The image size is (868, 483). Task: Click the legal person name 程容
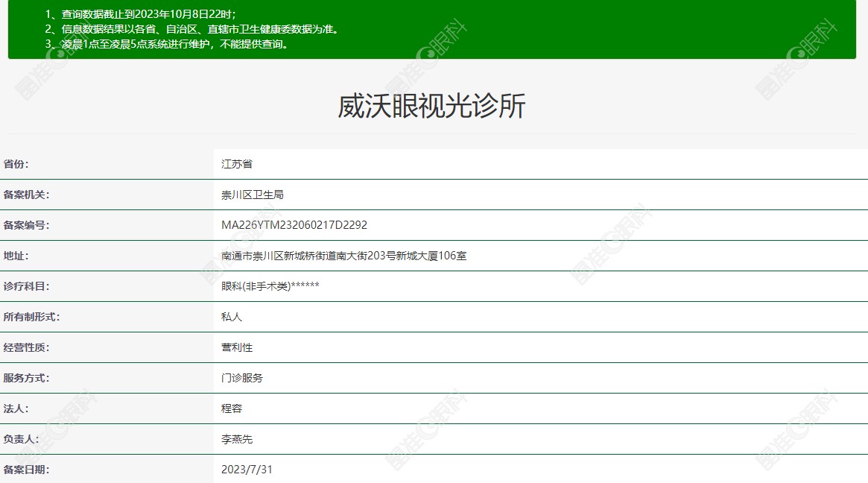[232, 408]
